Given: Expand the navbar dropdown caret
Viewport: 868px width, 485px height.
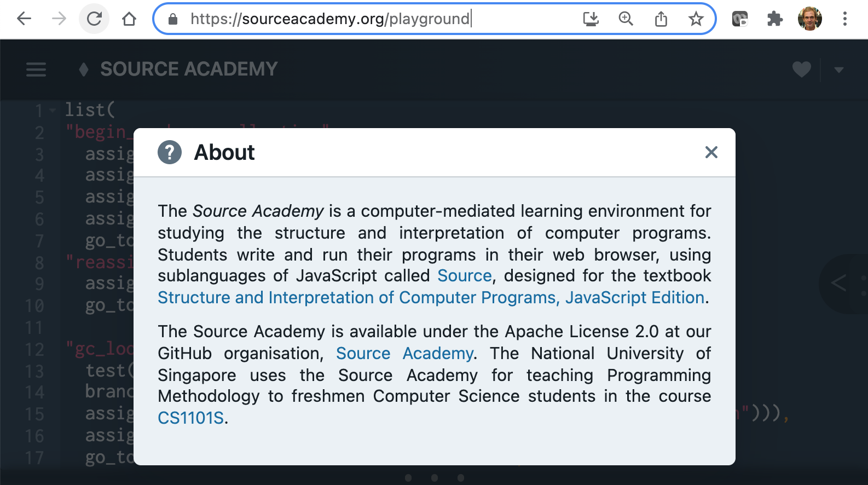Looking at the screenshot, I should (839, 70).
